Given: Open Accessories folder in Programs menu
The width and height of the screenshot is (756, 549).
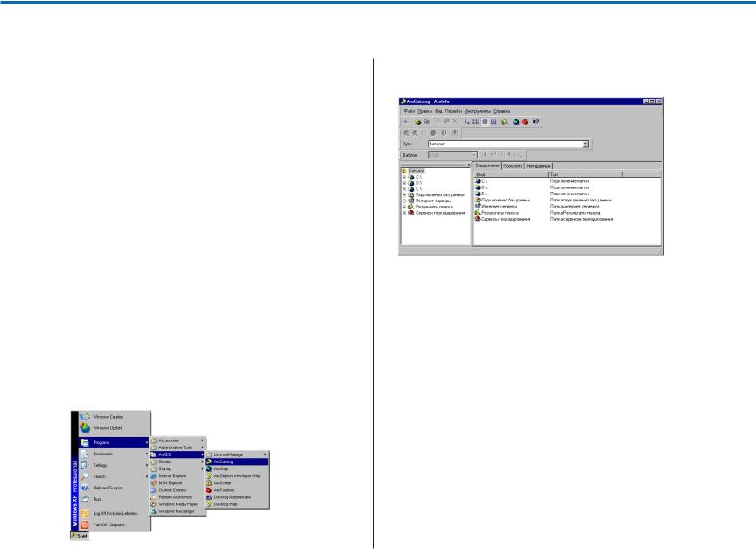Looking at the screenshot, I should (x=178, y=440).
